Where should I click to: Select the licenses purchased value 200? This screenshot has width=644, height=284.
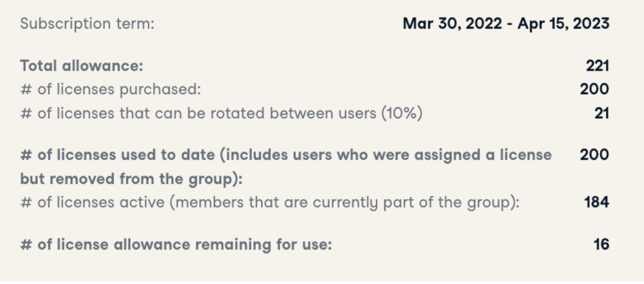click(595, 90)
